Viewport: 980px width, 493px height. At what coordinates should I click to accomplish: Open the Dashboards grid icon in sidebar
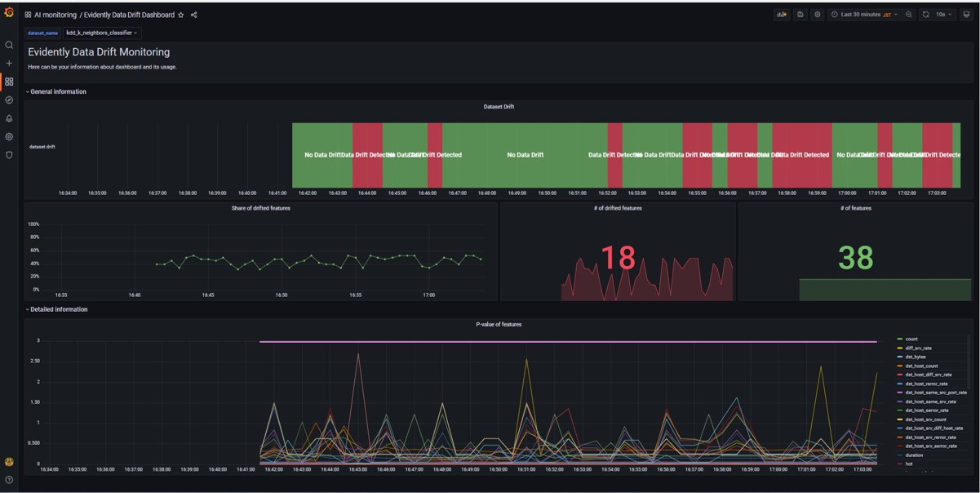(x=9, y=82)
